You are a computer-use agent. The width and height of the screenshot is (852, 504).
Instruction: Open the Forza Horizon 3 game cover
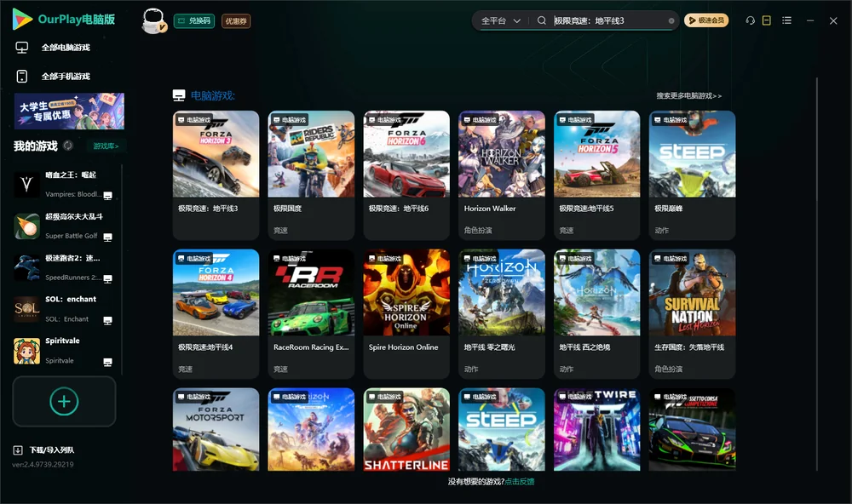click(x=216, y=154)
